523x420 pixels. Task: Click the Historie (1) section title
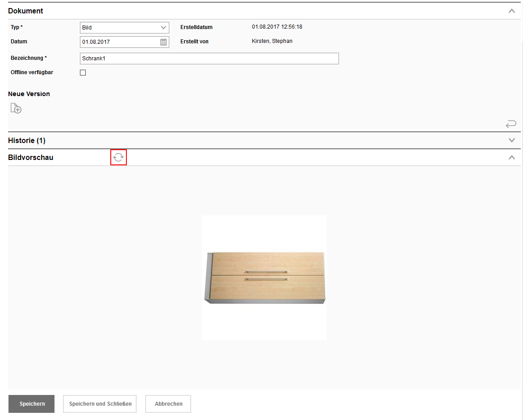[27, 140]
